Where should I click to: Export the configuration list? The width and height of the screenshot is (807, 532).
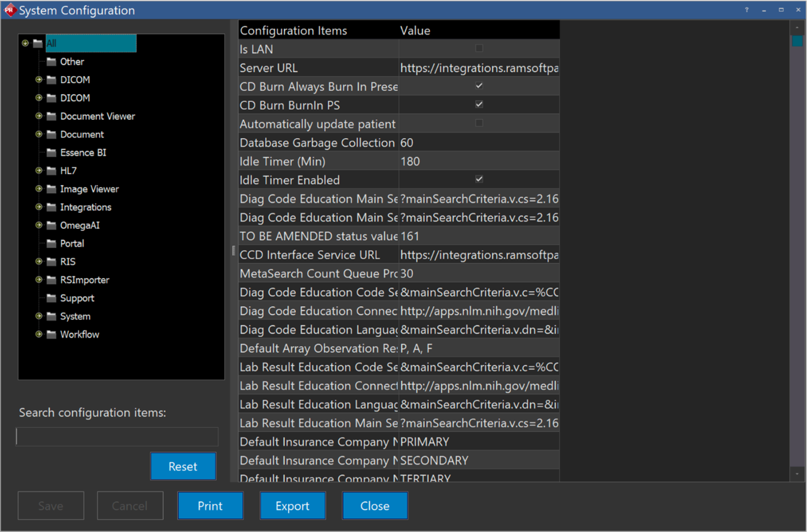tap(293, 505)
